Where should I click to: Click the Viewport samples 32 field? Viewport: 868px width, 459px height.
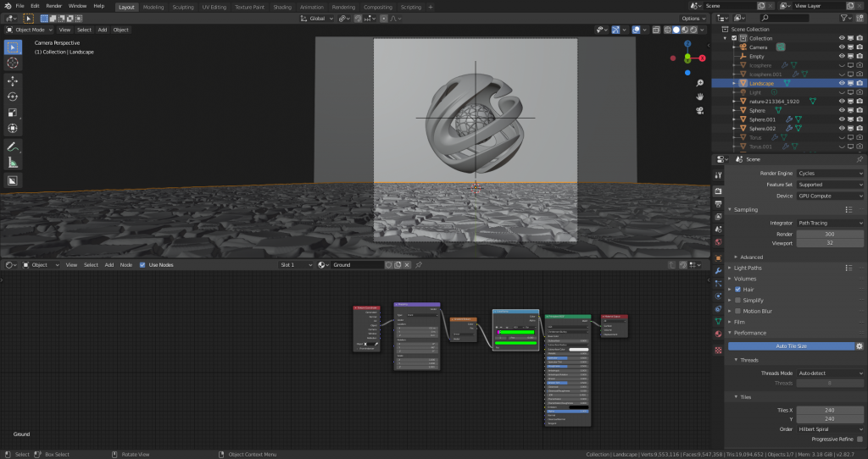point(830,243)
